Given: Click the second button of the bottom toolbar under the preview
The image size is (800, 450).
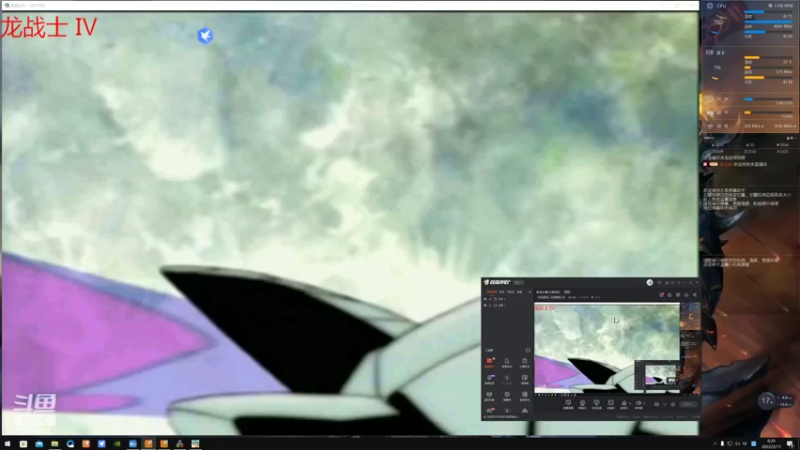Looking at the screenshot, I should click(582, 404).
